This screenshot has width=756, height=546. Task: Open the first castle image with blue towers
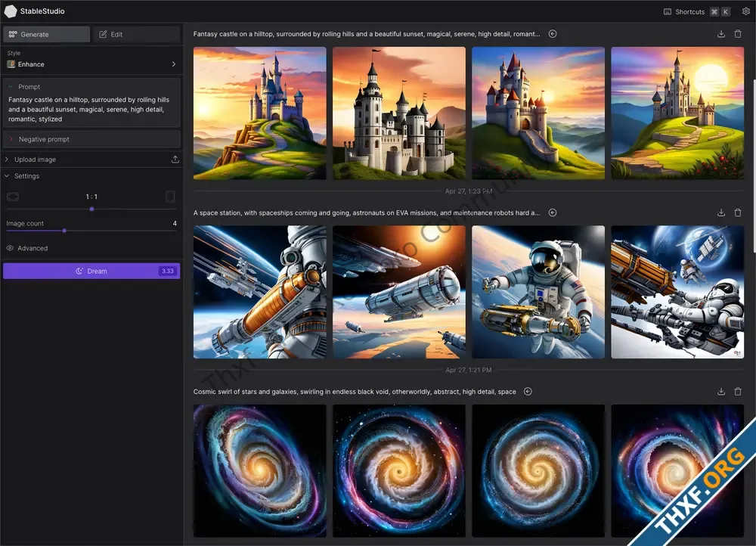pyautogui.click(x=260, y=113)
